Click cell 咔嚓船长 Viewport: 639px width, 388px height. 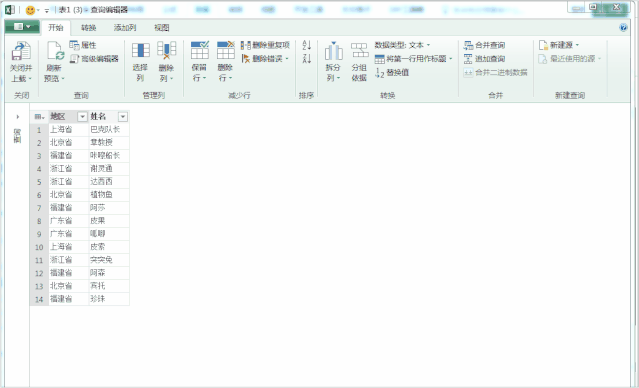[x=109, y=156]
